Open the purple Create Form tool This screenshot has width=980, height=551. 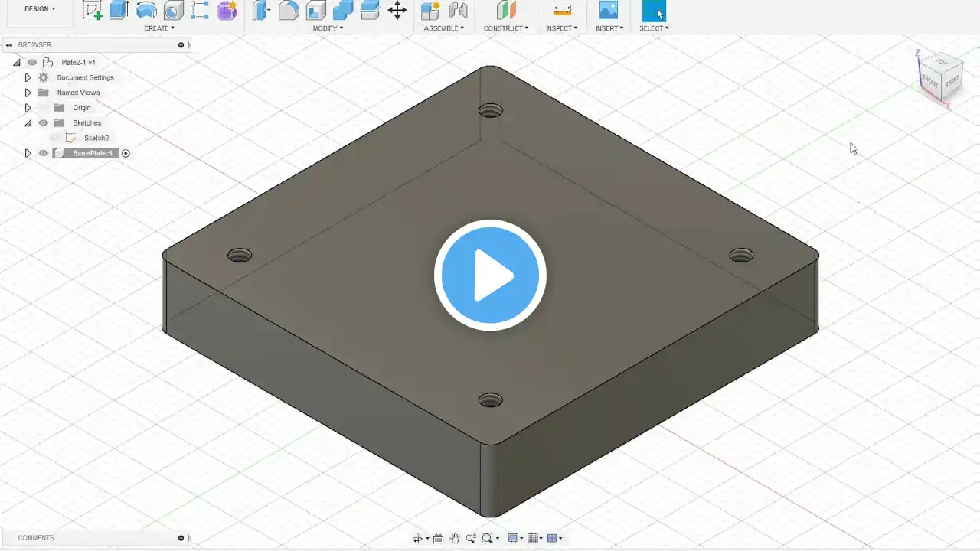click(x=227, y=10)
